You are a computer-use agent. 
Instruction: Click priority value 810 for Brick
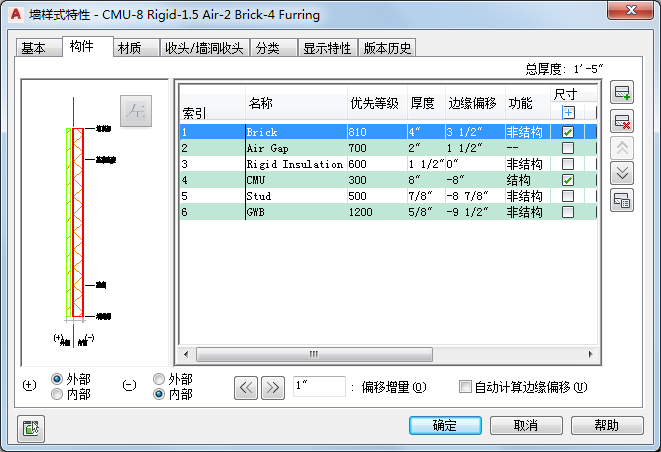click(357, 132)
